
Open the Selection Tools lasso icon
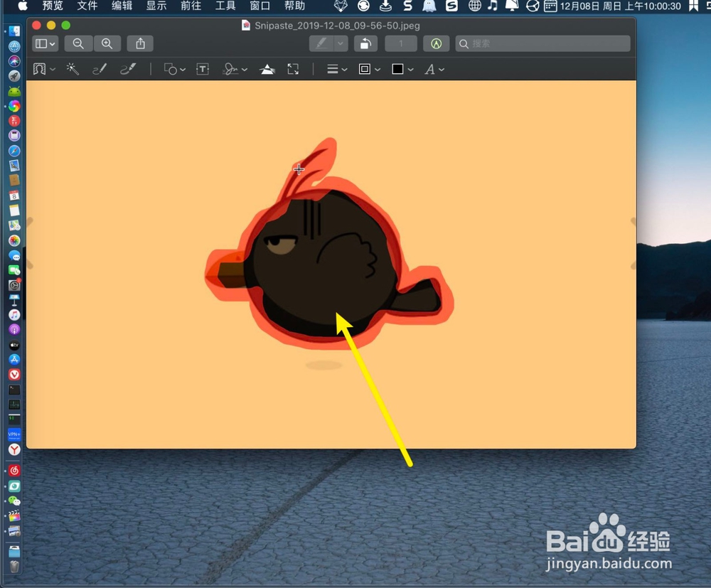point(39,69)
